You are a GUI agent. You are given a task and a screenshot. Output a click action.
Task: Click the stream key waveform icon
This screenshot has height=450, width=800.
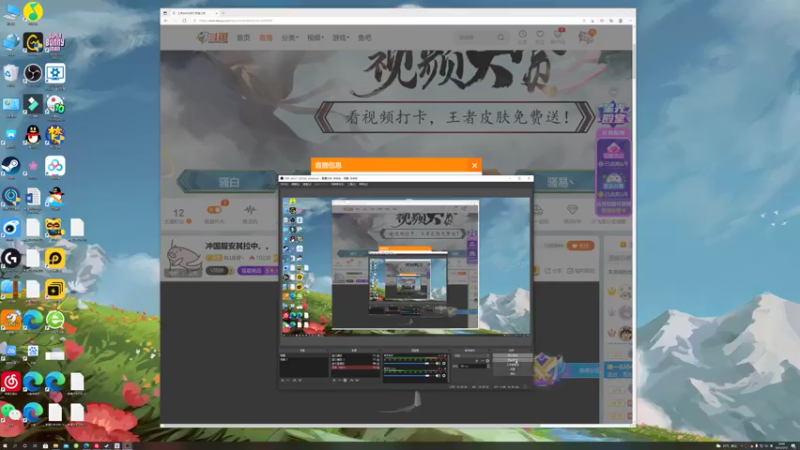(x=249, y=210)
